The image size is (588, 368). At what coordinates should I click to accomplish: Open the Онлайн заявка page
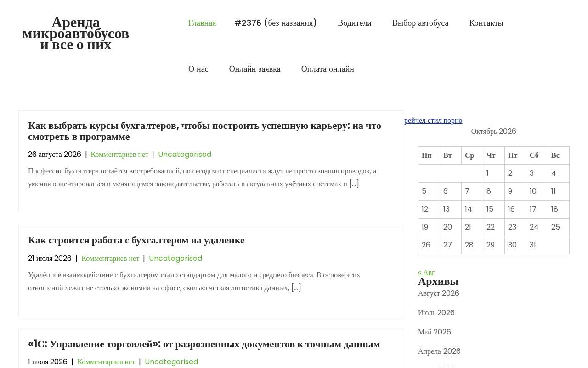(x=255, y=69)
